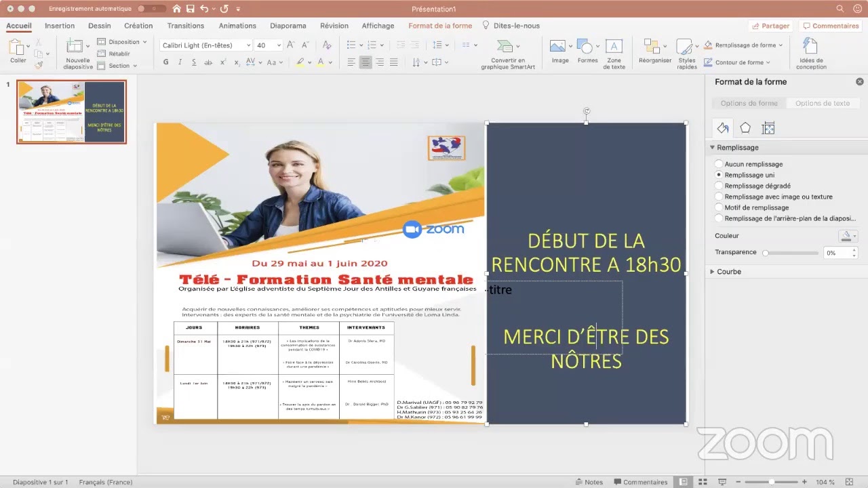868x488 pixels.
Task: Open Idées de conception
Action: [x=811, y=54]
